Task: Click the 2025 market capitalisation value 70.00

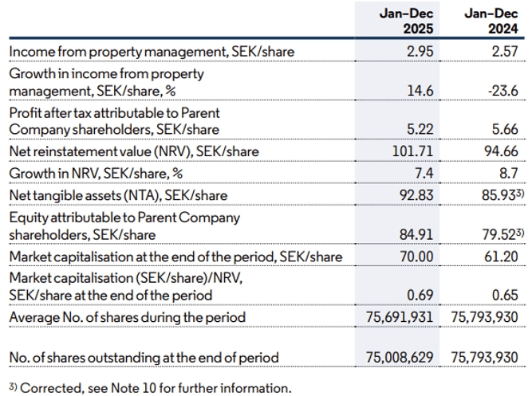Action: pos(415,256)
